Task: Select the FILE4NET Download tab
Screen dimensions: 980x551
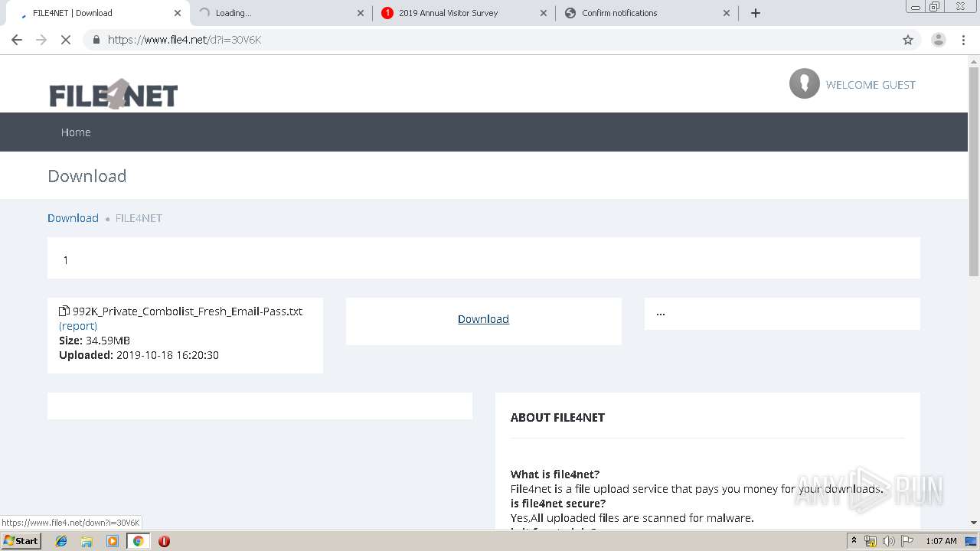Action: click(98, 13)
